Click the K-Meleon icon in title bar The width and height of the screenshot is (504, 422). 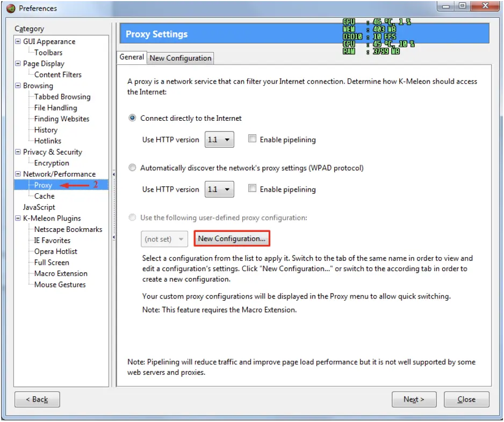pos(11,8)
